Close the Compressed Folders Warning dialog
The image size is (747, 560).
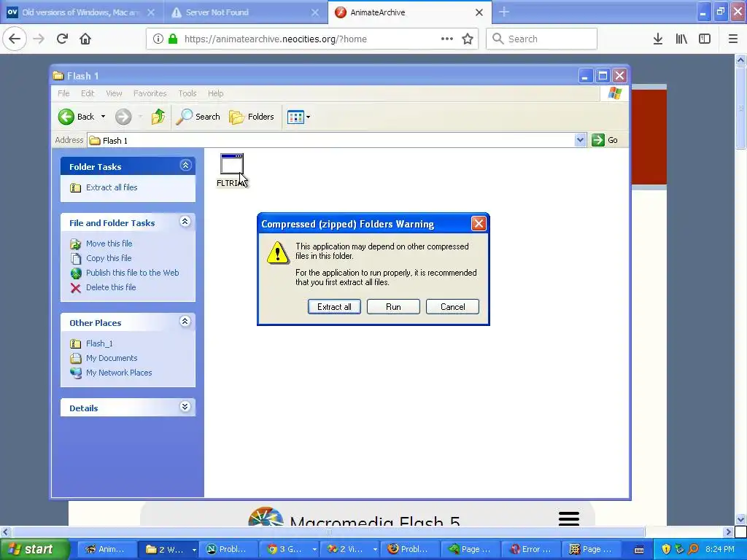coord(479,223)
